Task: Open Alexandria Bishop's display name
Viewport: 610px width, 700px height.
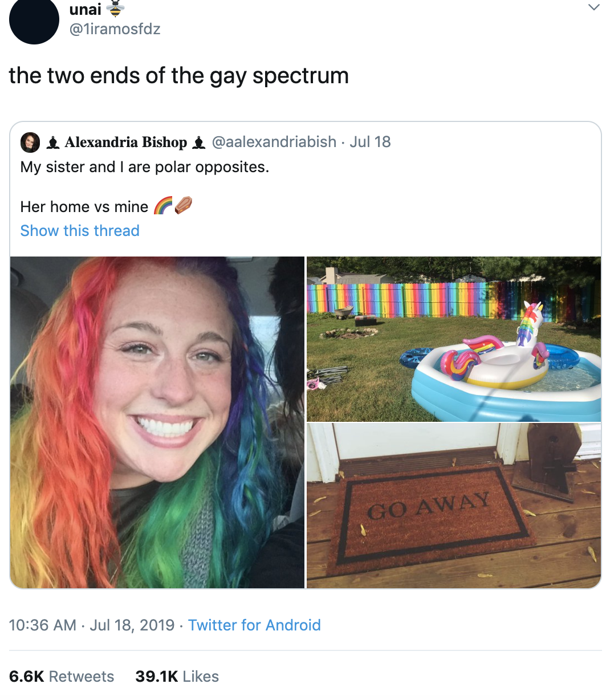Action: 126,142
